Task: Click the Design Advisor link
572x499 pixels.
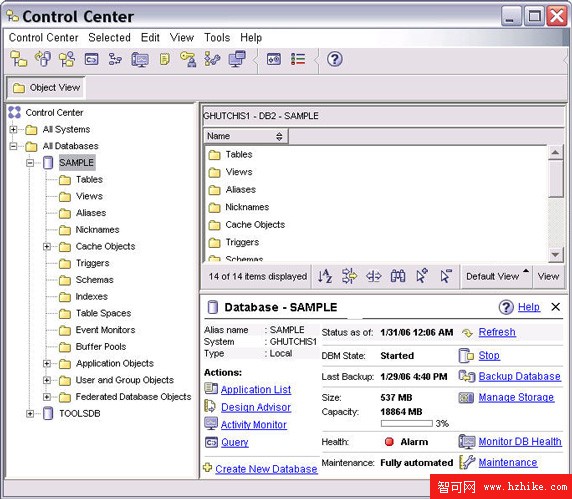Action: (256, 407)
